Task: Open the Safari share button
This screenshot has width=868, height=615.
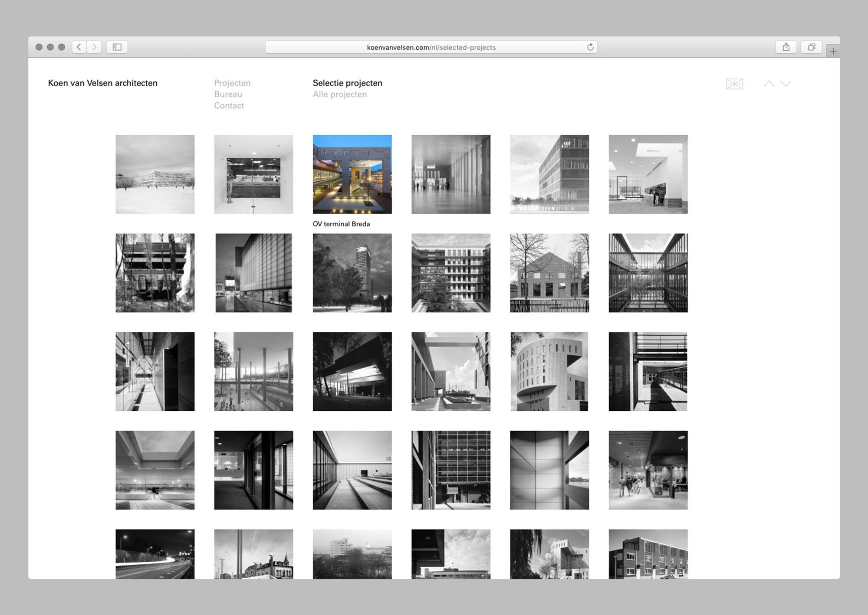Action: pyautogui.click(x=786, y=47)
